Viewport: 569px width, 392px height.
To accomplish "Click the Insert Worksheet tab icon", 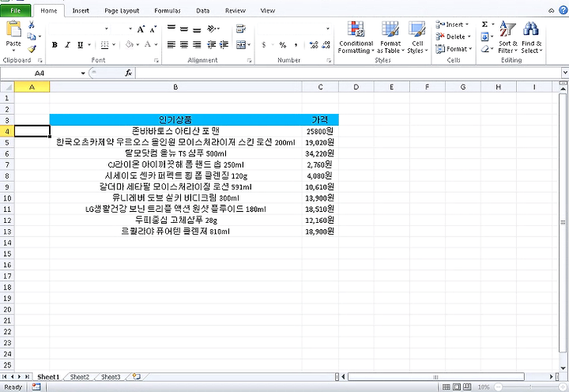I will click(137, 377).
